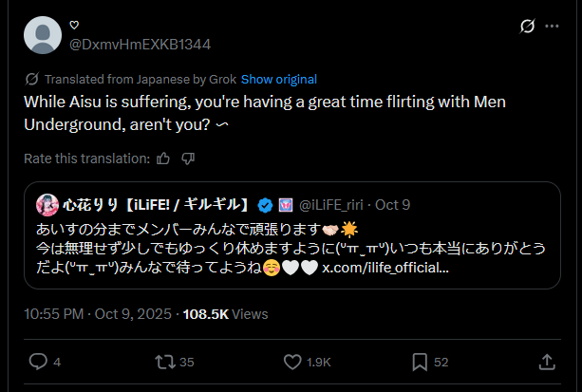The image size is (582, 392).
Task: Click the poster's gray profile avatar
Action: coord(42,35)
